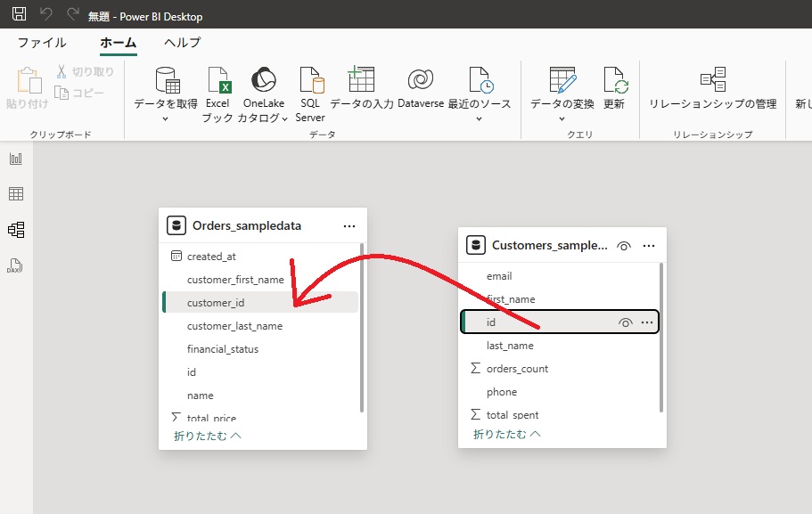812x514 pixels.
Task: Expand the OneLake カタログ dropdown arrow
Action: (284, 118)
